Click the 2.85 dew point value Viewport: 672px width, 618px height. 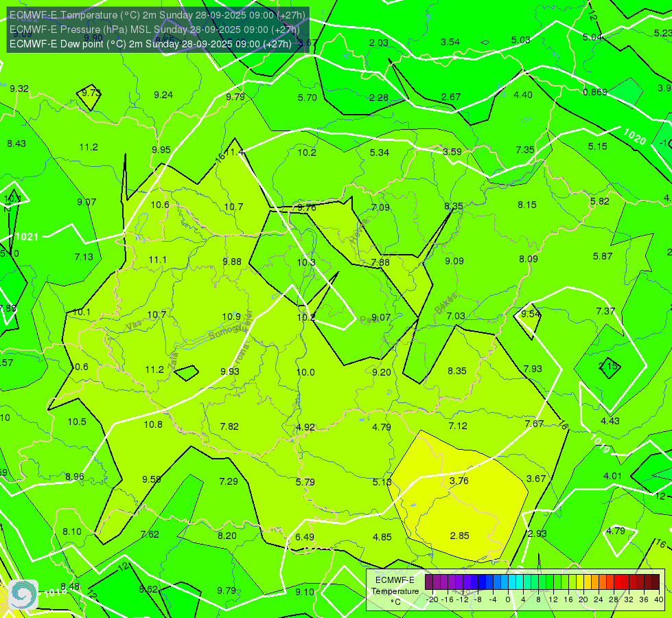[x=459, y=536]
